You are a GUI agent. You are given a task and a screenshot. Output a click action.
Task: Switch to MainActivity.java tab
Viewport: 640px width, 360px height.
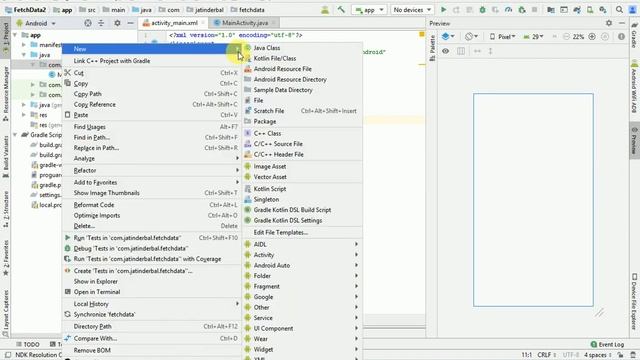[244, 23]
